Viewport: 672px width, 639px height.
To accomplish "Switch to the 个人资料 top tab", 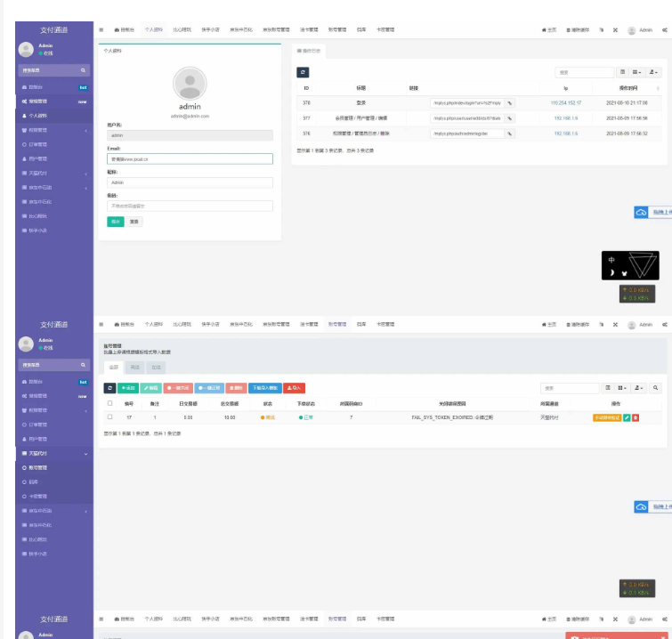I will click(155, 29).
